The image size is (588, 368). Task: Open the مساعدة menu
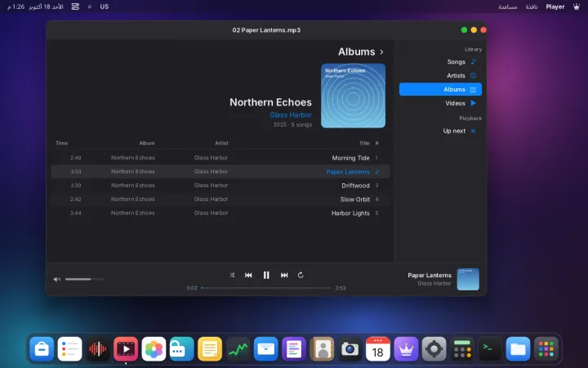pyautogui.click(x=508, y=7)
